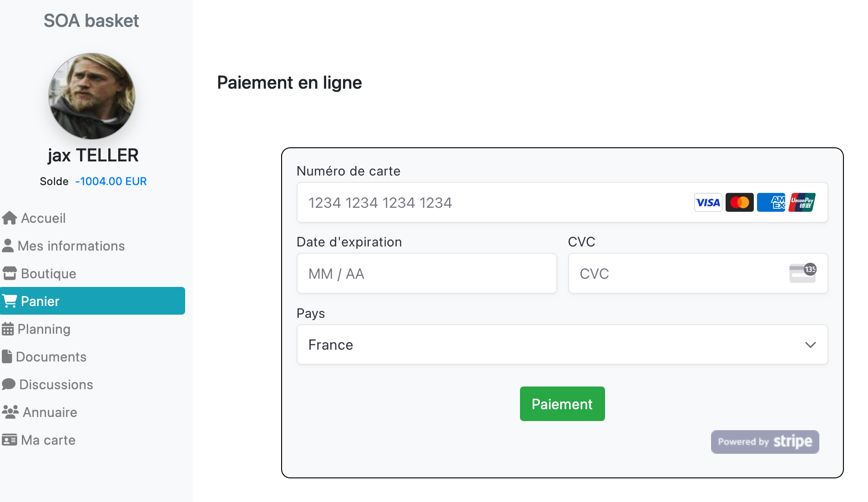Open the Pays country dropdown
Viewport: 868px width, 502px height.
(562, 345)
